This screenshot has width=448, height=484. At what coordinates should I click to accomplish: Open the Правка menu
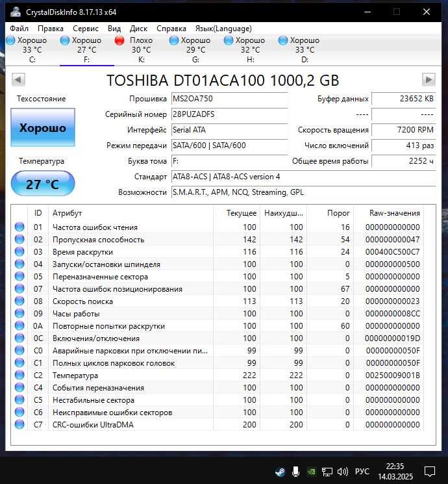pos(51,29)
